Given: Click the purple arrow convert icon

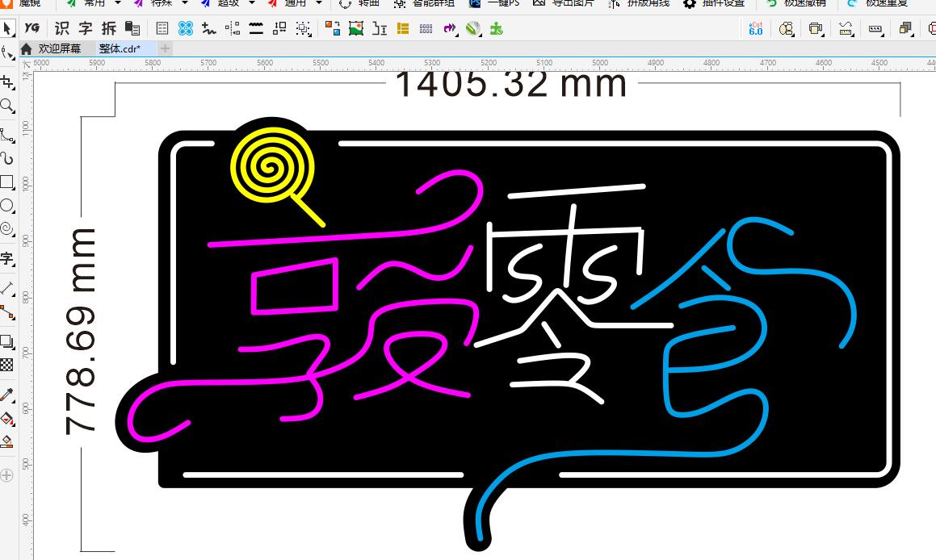Looking at the screenshot, I should [x=450, y=28].
